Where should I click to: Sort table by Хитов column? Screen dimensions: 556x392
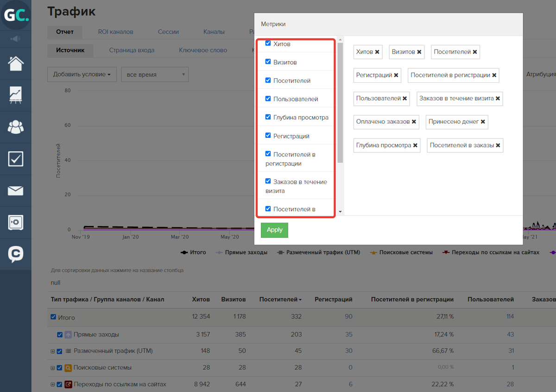(201, 299)
